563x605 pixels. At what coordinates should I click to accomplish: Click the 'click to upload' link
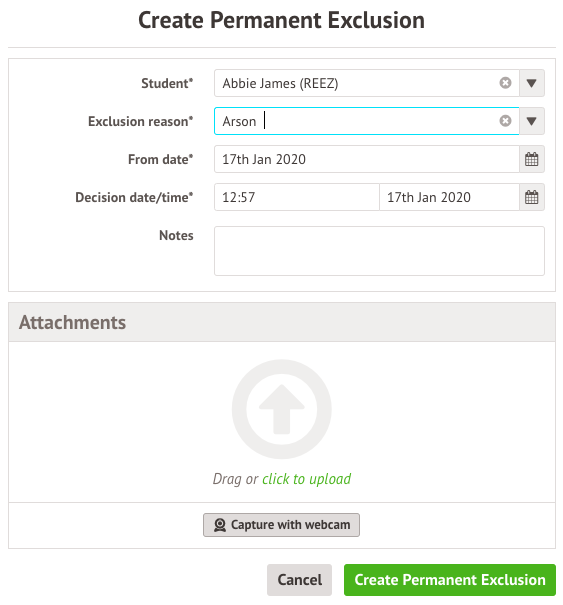coord(306,479)
